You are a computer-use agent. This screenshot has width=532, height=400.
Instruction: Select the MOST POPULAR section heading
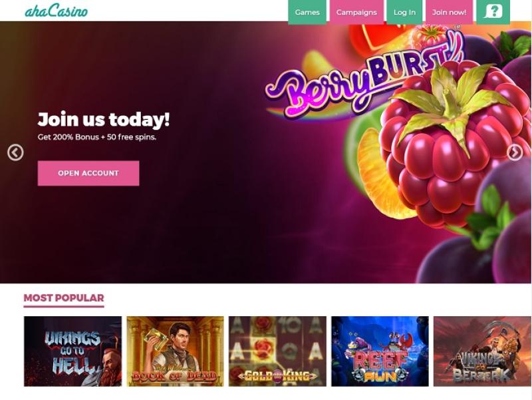tap(64, 298)
